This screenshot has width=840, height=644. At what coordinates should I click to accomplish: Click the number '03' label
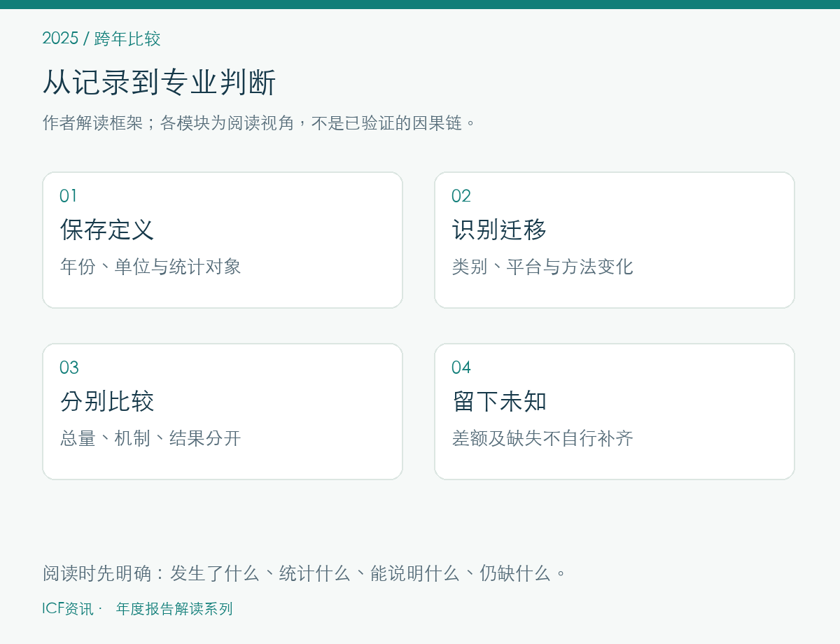tap(69, 367)
